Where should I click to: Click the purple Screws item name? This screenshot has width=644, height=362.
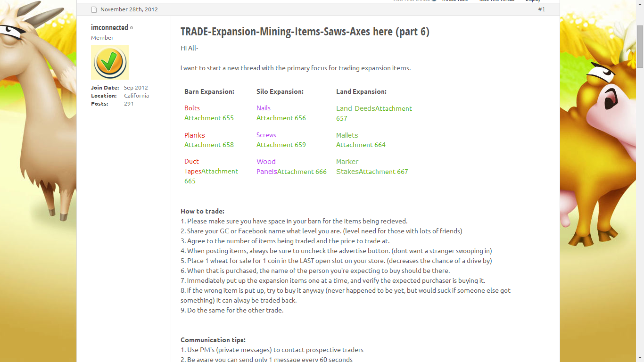click(266, 135)
